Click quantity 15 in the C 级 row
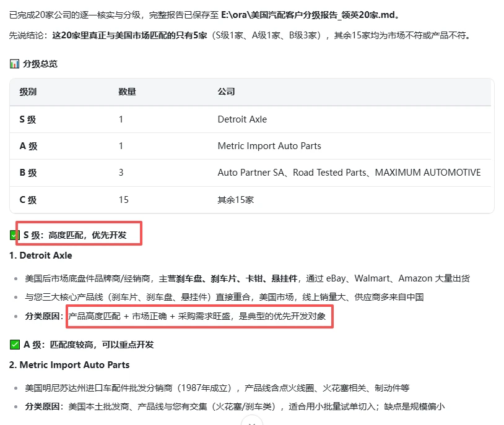 click(123, 200)
